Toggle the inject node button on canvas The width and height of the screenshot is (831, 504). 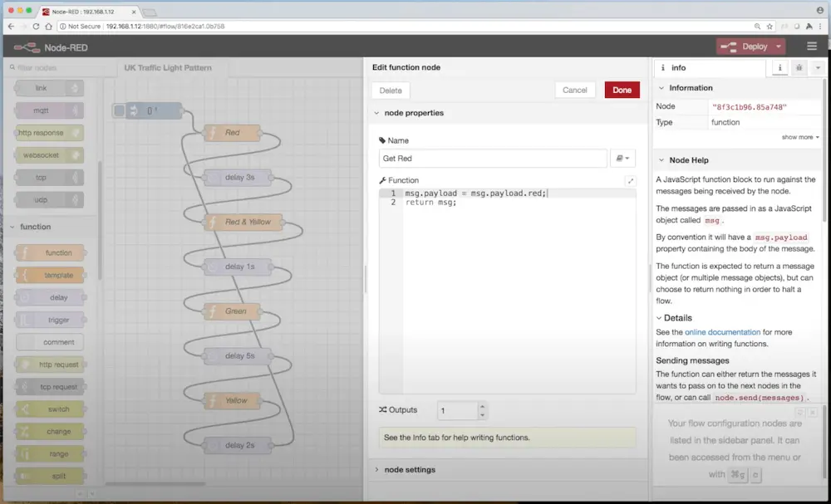click(120, 110)
